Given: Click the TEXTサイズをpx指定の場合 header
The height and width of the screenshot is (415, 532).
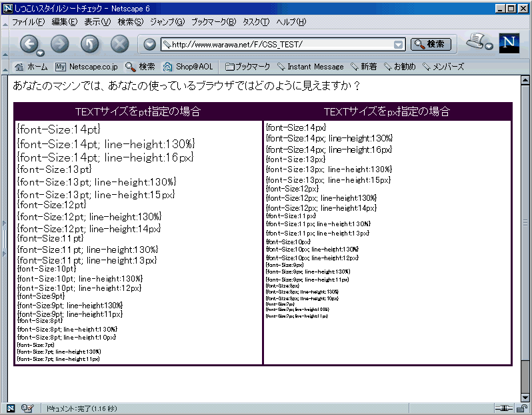Looking at the screenshot, I should pyautogui.click(x=387, y=111).
